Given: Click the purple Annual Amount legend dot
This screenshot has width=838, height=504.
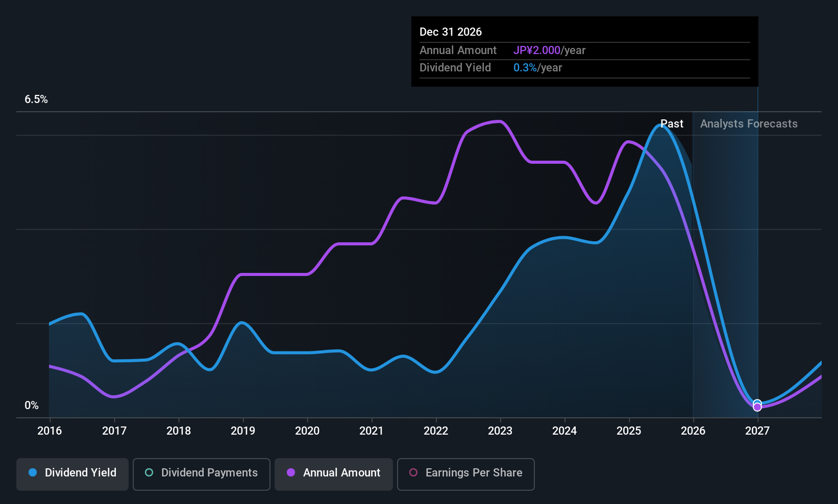Looking at the screenshot, I should point(291,473).
